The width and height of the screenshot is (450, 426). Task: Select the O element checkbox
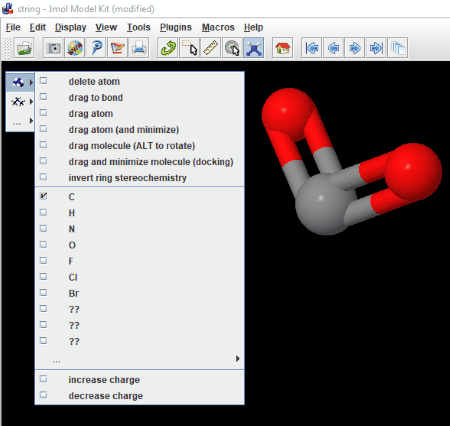(43, 245)
